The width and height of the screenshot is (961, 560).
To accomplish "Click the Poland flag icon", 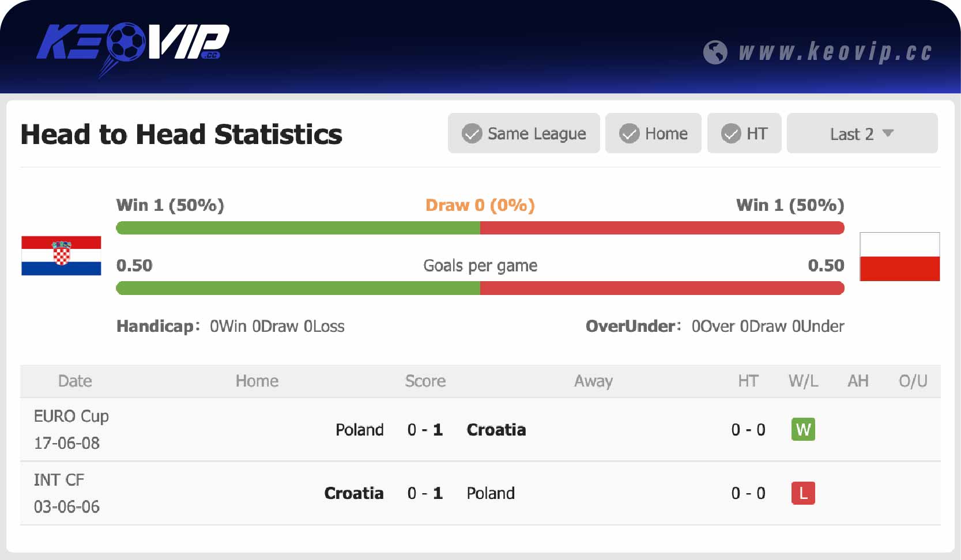I will click(900, 258).
